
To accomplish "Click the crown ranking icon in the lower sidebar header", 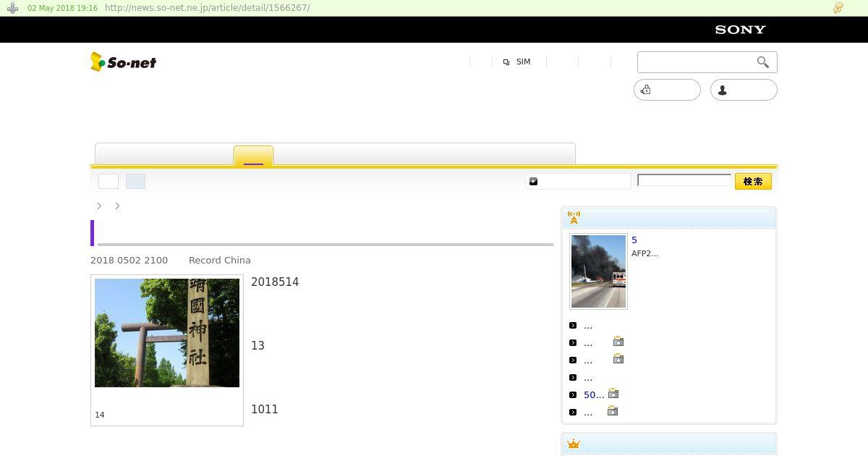I will coord(574,444).
